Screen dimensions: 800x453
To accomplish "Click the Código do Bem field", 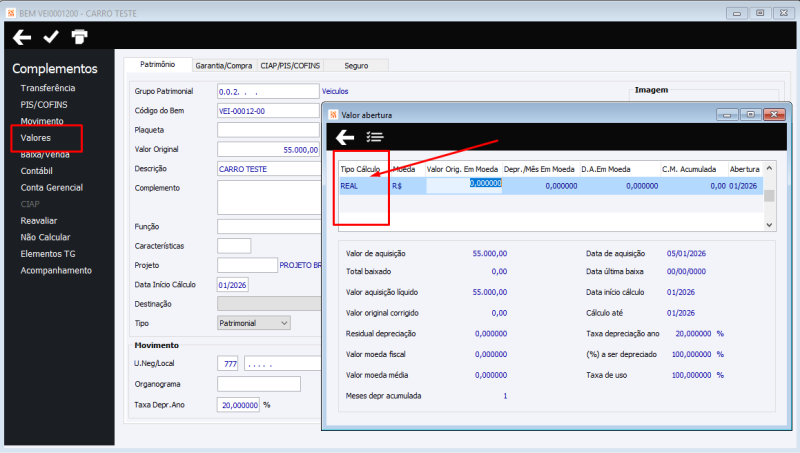I will click(268, 111).
